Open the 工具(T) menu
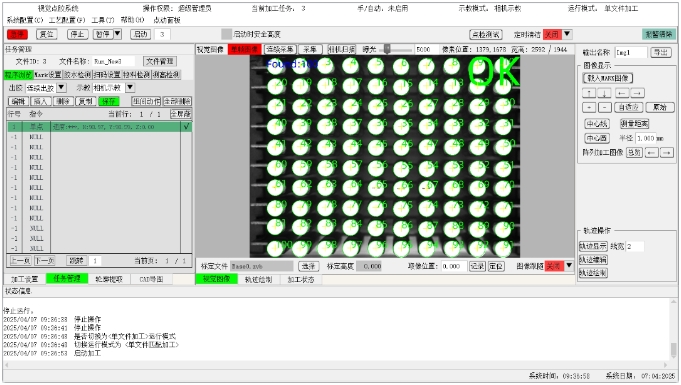The image size is (681, 385). point(102,20)
